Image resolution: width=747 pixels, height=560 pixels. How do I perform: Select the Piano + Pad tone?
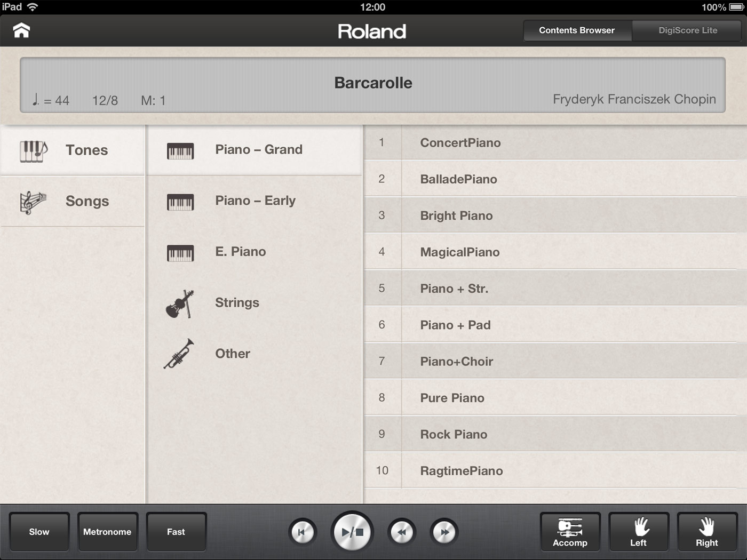pos(555,325)
